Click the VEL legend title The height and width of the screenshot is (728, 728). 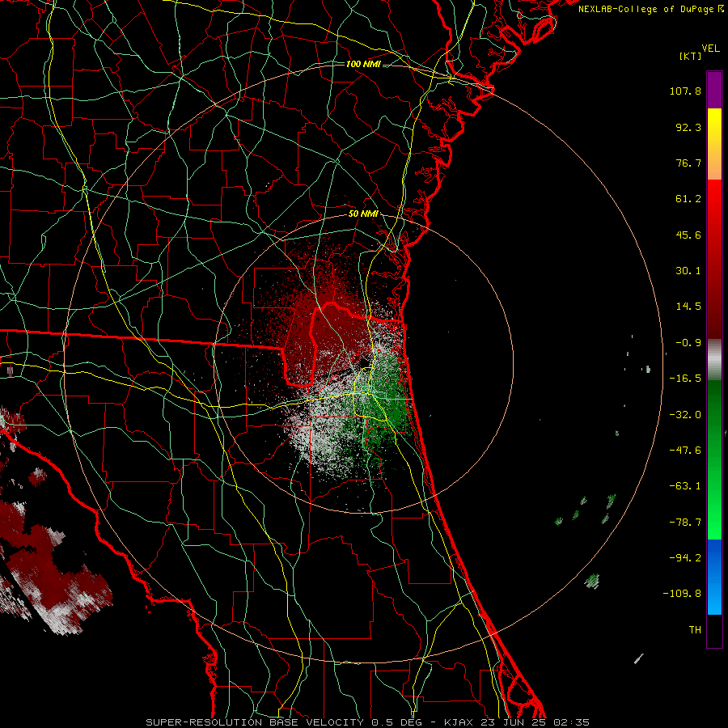[x=710, y=49]
